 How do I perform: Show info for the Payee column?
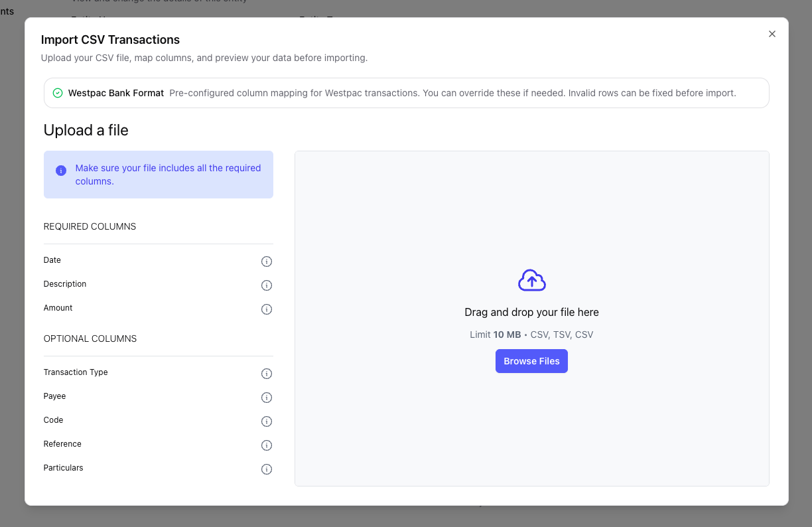(267, 398)
